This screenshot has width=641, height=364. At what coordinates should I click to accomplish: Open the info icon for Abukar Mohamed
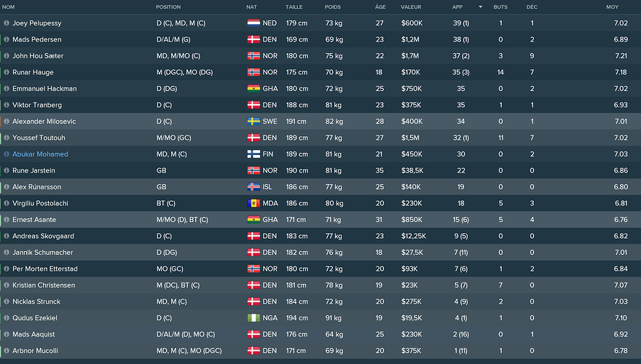[x=7, y=154]
